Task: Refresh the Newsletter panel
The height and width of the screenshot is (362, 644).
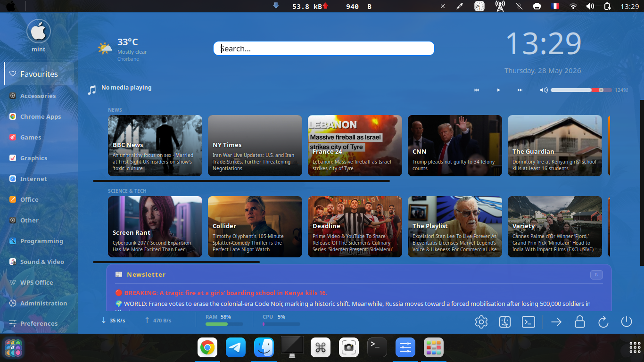Action: pyautogui.click(x=596, y=275)
